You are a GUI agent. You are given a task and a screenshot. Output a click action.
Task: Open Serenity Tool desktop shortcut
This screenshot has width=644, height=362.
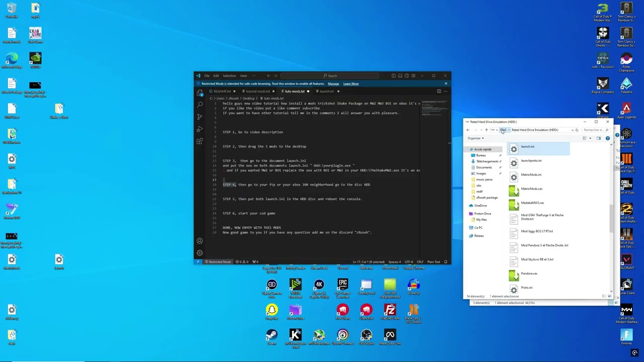pos(366,288)
